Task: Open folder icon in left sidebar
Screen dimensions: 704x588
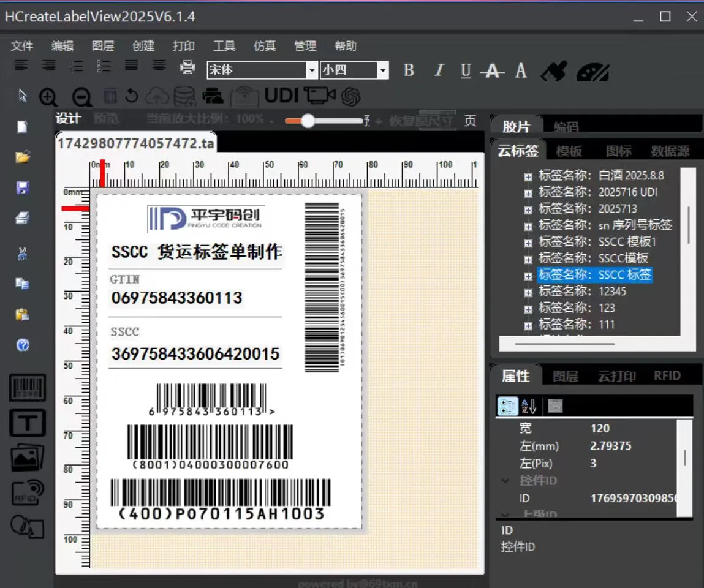Action: click(23, 157)
